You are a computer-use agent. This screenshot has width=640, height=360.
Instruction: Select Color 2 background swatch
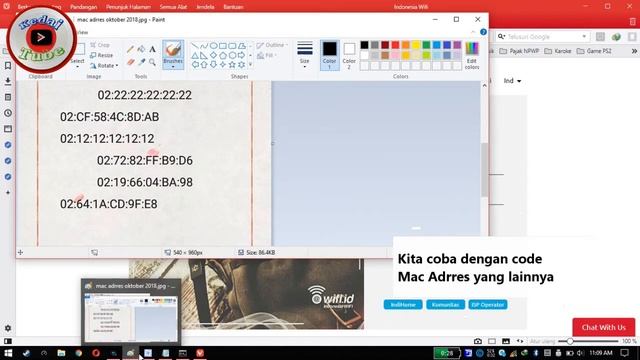tap(349, 55)
